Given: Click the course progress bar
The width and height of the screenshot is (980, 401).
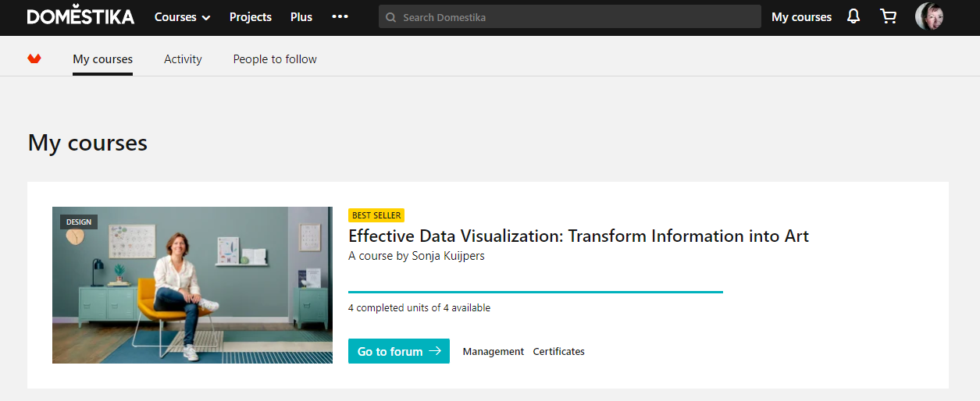Looking at the screenshot, I should coord(535,292).
